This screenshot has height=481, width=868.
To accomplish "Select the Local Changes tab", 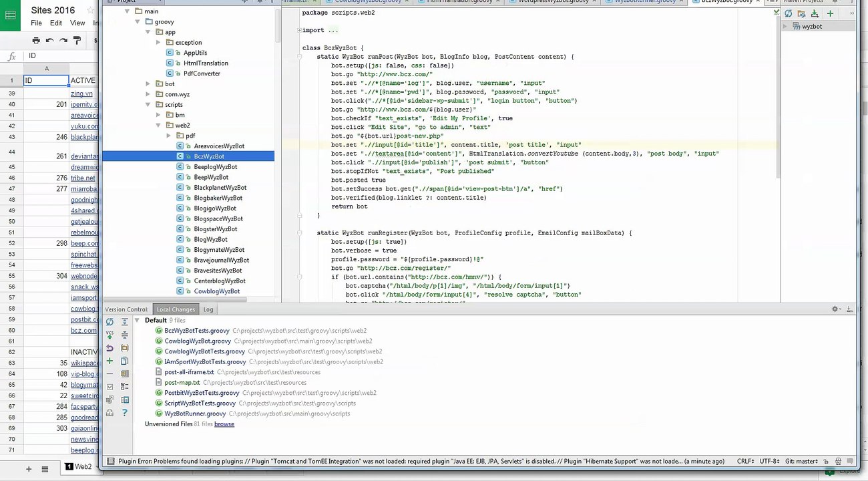I will point(176,309).
